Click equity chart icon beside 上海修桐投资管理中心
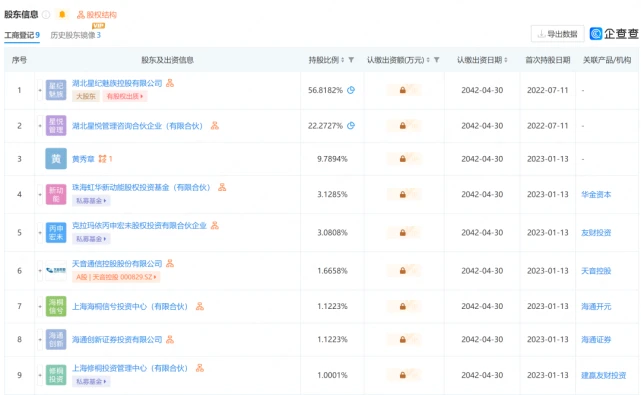The height and width of the screenshot is (395, 641). [200, 368]
